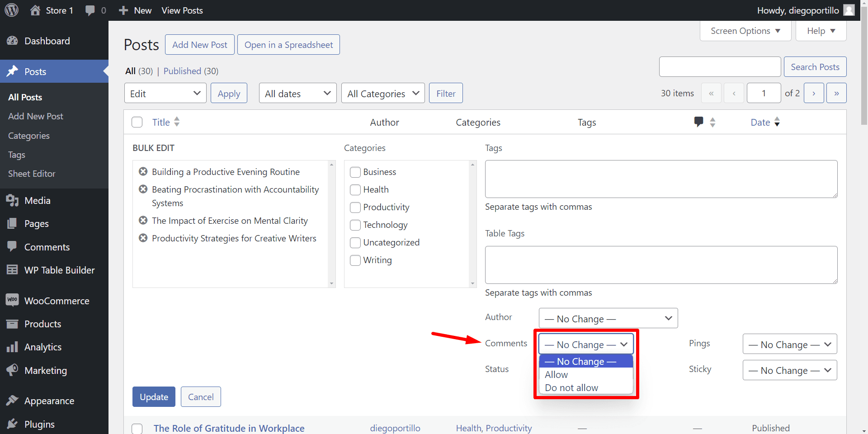Check the Business category checkbox
868x434 pixels.
coord(355,172)
